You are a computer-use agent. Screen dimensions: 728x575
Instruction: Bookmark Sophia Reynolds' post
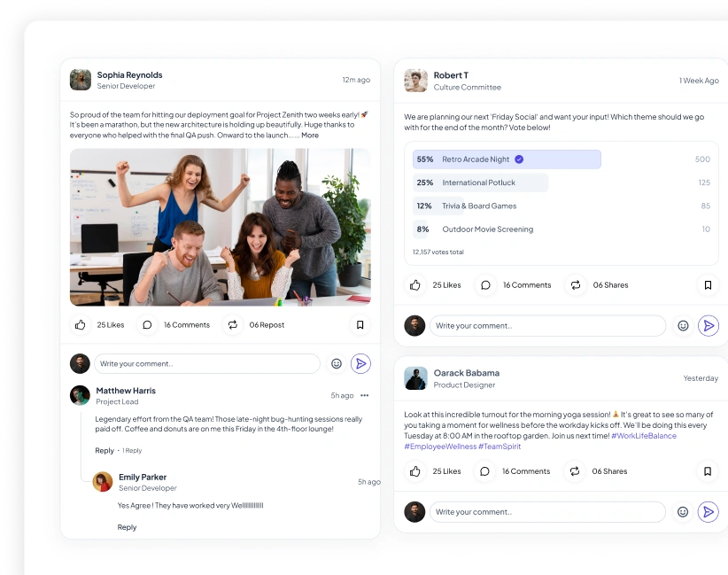coord(360,324)
